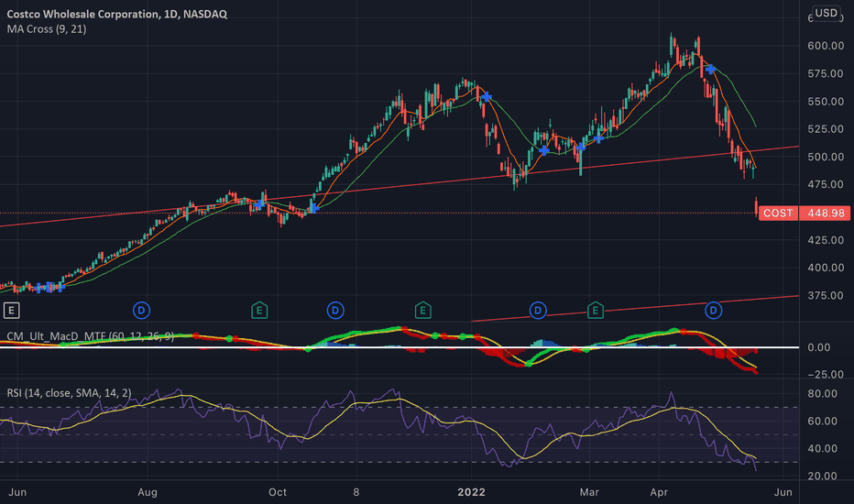Click the 448.98 last price tag
Screen dimensions: 854x504
pos(826,213)
